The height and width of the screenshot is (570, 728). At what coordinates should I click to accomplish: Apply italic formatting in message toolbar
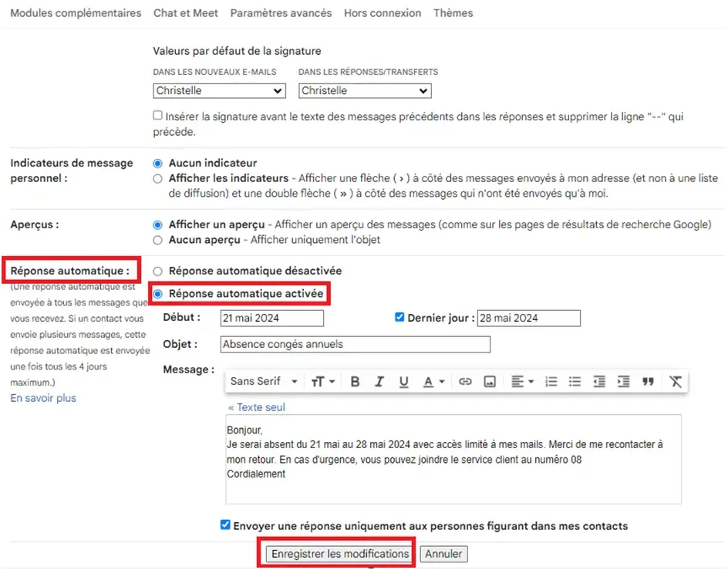379,381
